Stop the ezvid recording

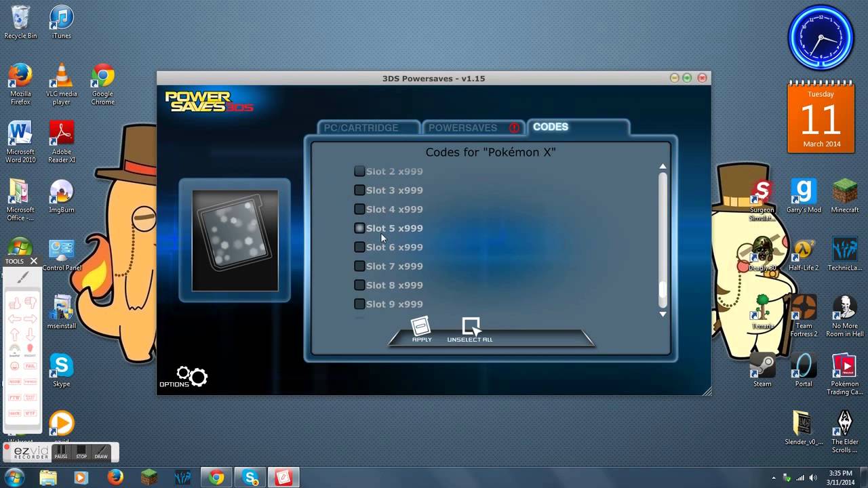tap(81, 452)
